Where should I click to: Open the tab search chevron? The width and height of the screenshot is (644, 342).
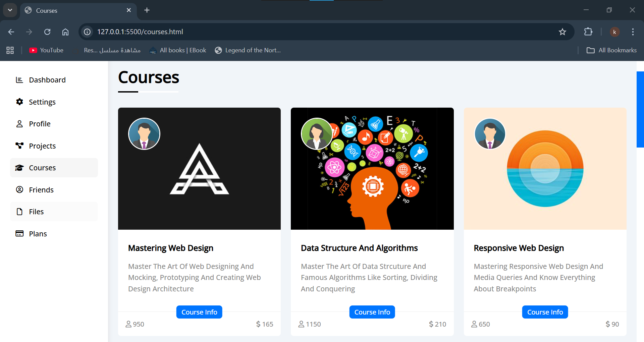click(10, 10)
